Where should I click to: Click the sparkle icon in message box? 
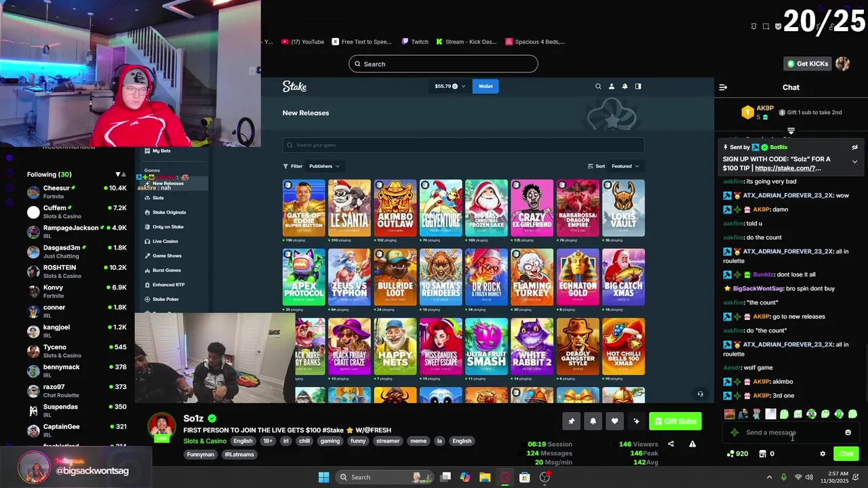pyautogui.click(x=734, y=432)
